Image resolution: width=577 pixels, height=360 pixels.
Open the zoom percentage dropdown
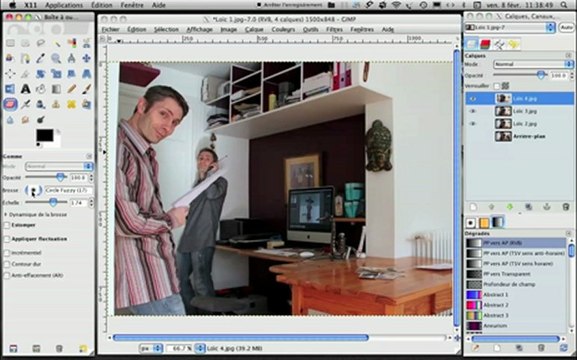tap(200, 348)
